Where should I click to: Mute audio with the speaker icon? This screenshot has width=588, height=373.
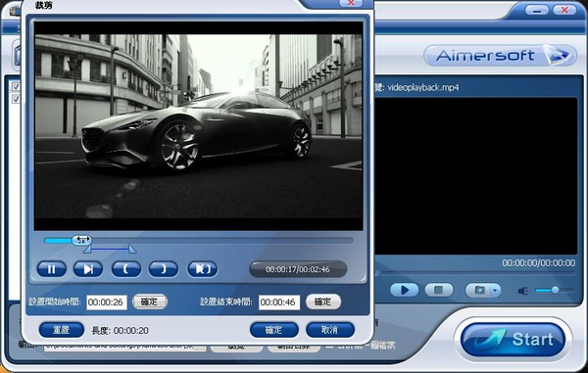pyautogui.click(x=523, y=291)
